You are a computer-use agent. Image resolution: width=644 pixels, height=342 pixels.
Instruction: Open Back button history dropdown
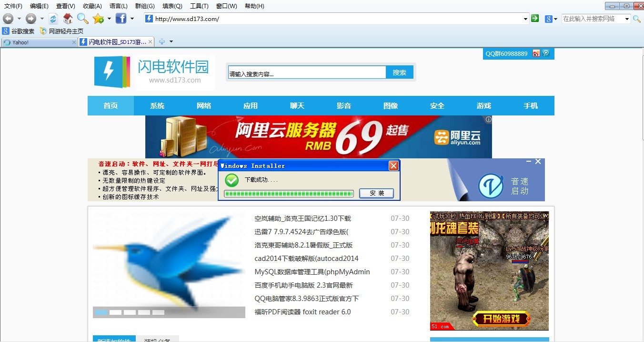point(19,19)
